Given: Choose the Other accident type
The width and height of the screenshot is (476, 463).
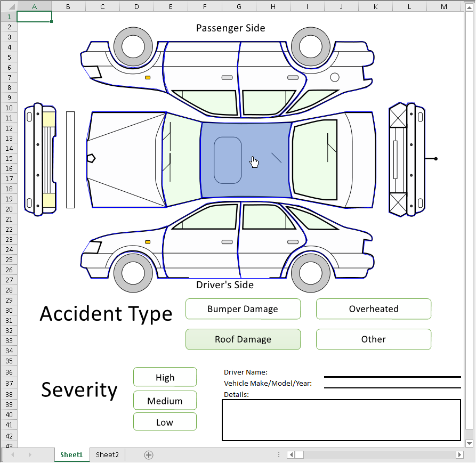Looking at the screenshot, I should coord(373,339).
